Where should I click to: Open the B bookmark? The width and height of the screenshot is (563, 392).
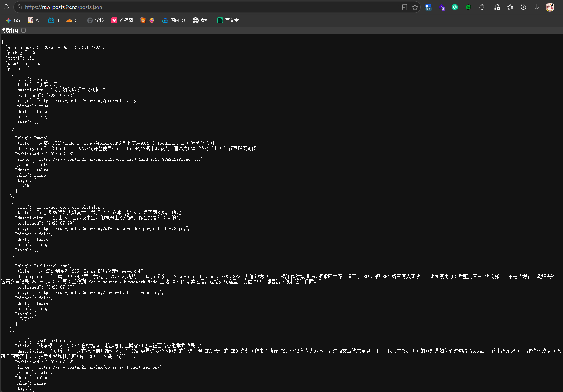(54, 20)
